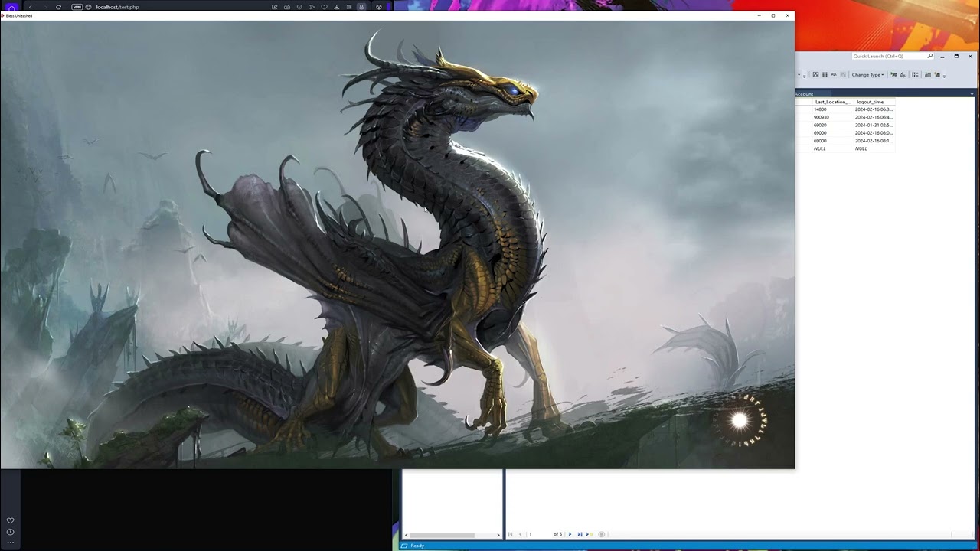Open the browser downloads panel
This screenshot has height=551, width=980.
(336, 7)
